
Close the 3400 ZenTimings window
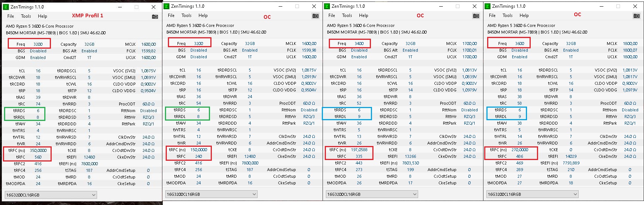(475, 6)
